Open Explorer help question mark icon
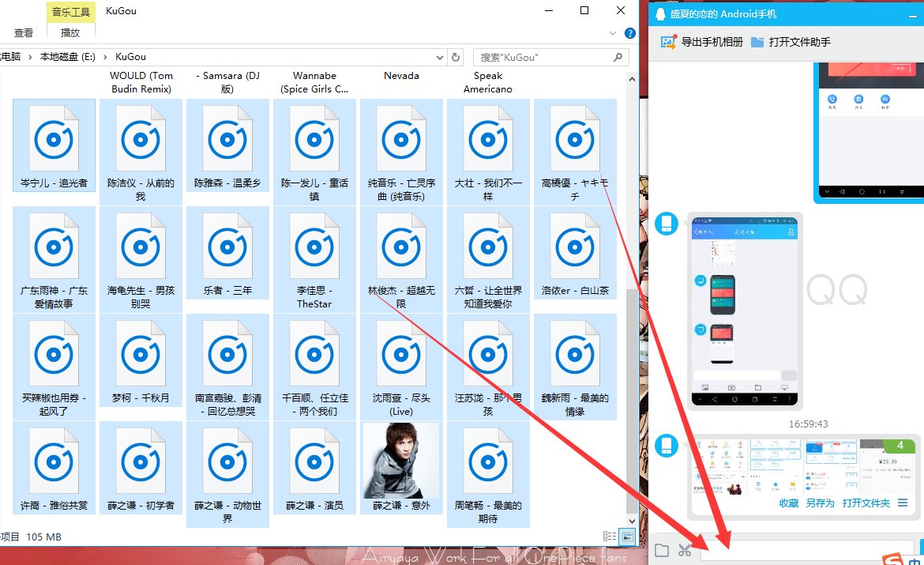The width and height of the screenshot is (924, 565). (x=630, y=33)
